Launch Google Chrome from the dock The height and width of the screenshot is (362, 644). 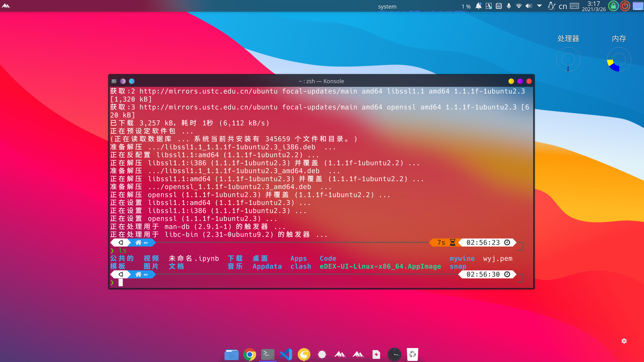[250, 354]
